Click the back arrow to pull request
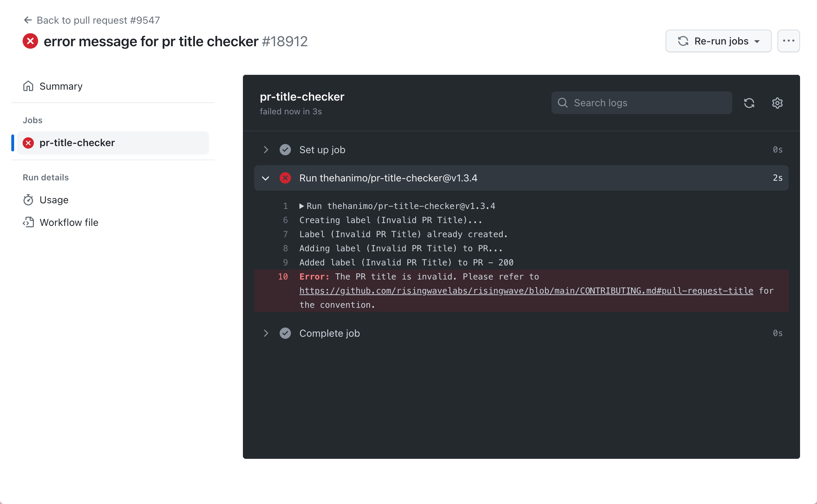 click(28, 20)
